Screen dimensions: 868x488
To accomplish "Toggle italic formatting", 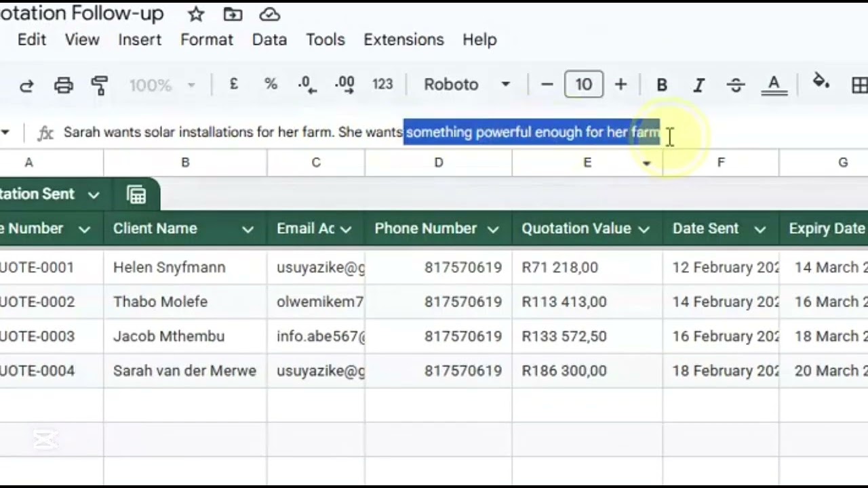I will pos(698,85).
